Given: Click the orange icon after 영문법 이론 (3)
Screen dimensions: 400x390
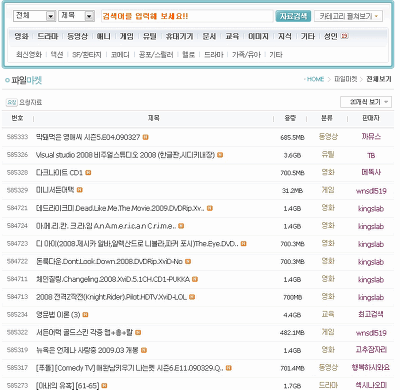Looking at the screenshot, I should [85, 315].
